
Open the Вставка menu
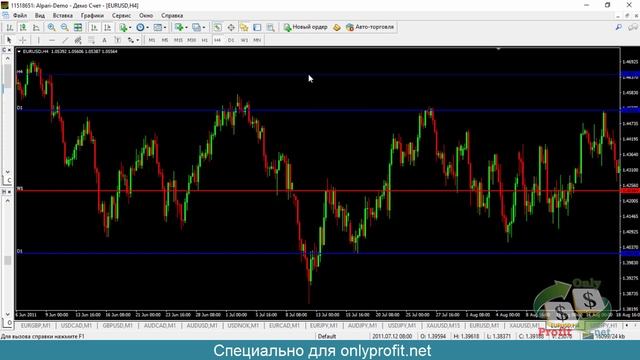click(x=62, y=16)
